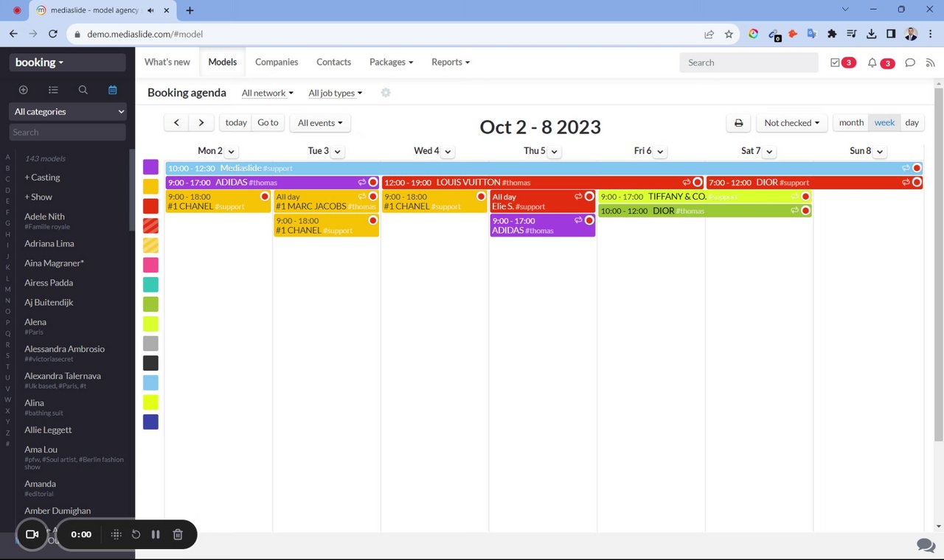Click the sidebar magnifier search icon

click(x=83, y=90)
